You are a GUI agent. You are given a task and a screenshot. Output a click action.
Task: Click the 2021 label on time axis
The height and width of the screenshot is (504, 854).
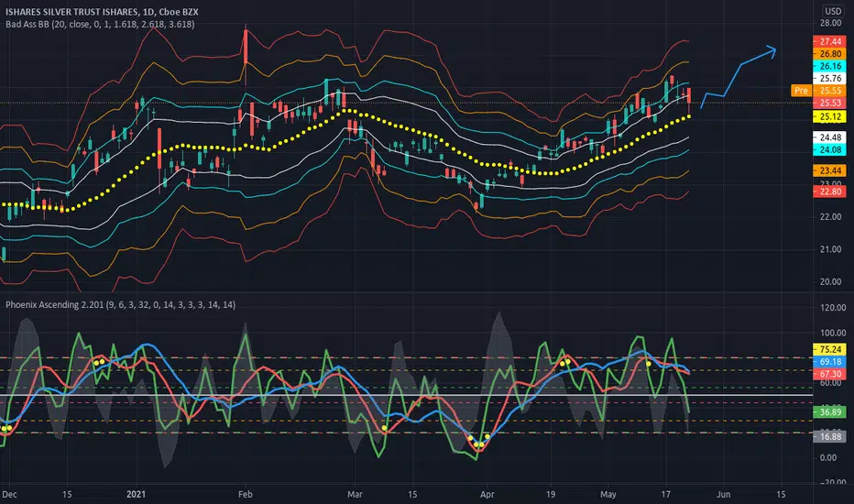click(x=137, y=495)
